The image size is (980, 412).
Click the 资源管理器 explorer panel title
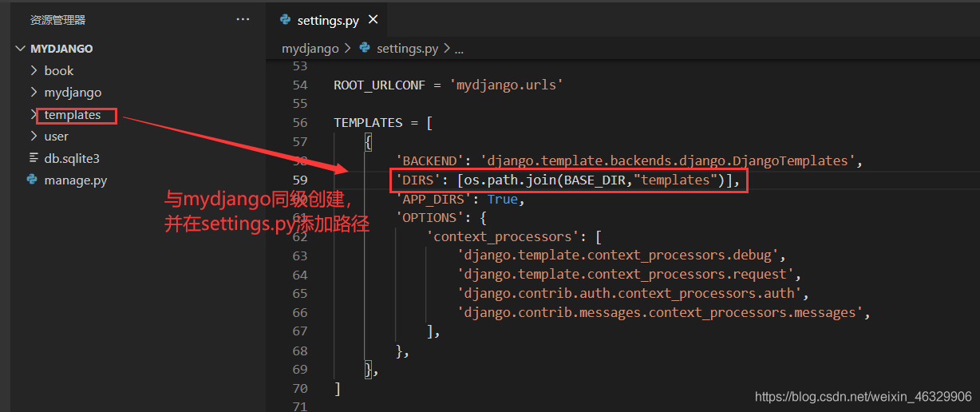point(57,20)
